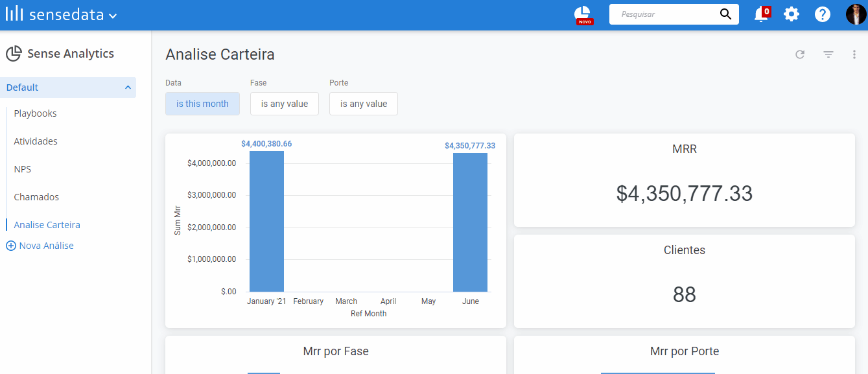
Task: Select Playbooks in the sidebar
Action: tap(35, 113)
